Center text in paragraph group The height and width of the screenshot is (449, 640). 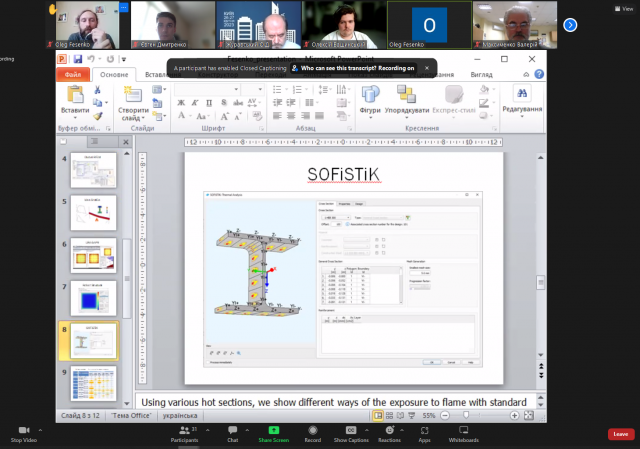pos(291,116)
